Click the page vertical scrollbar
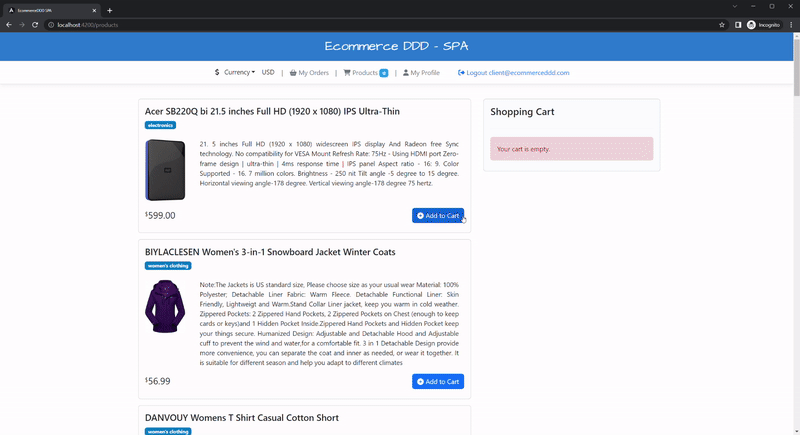Viewport: 800px width, 435px height. [796, 67]
